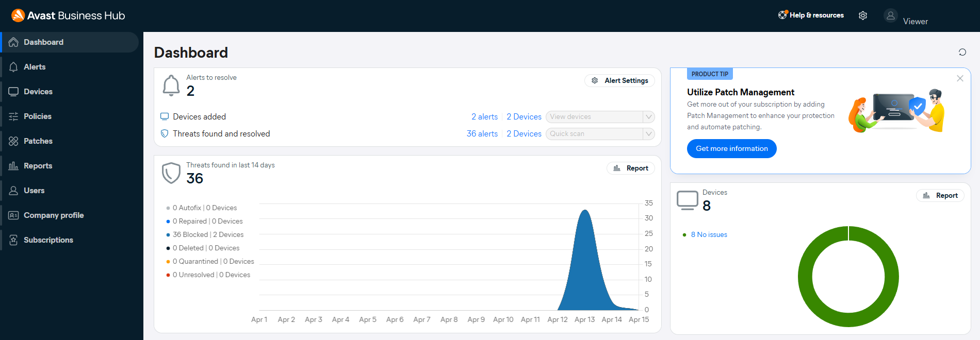
Task: Click the '36 Blocked | 2 Devices' legend entry
Action: (205, 234)
